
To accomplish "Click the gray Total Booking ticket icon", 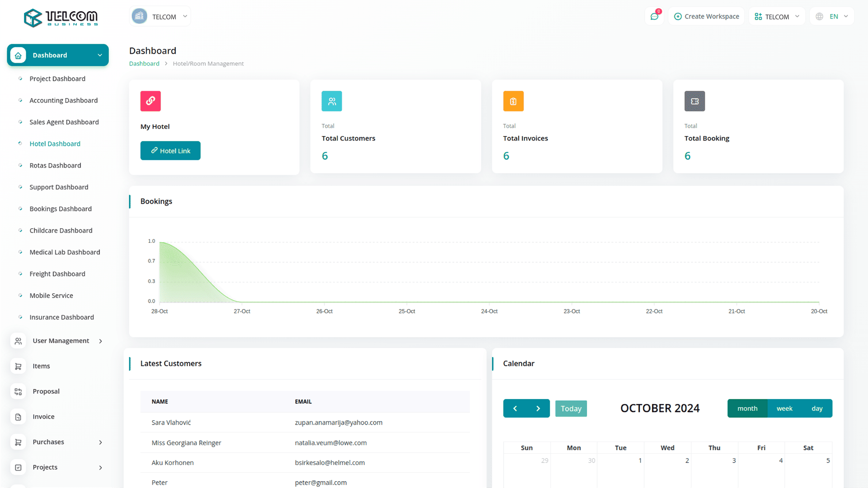I will tap(694, 101).
